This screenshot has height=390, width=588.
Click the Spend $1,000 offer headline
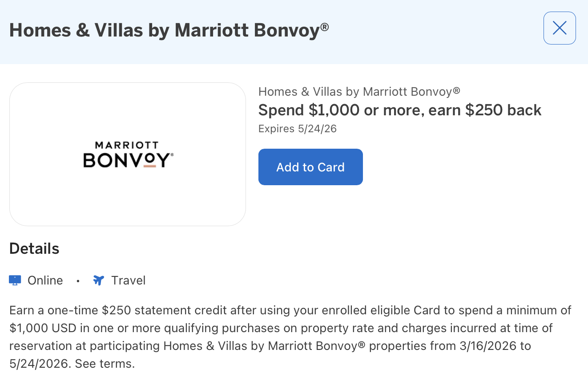[x=399, y=110]
